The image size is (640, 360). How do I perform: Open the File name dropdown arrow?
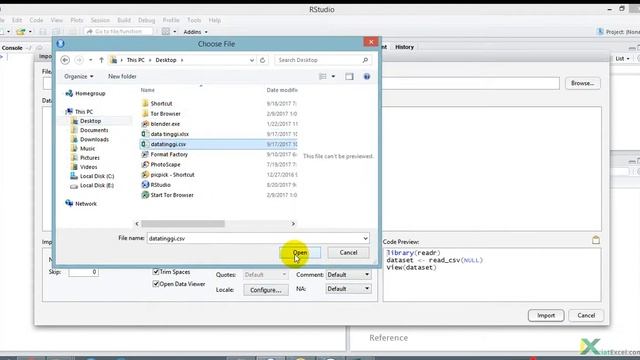[x=365, y=238]
